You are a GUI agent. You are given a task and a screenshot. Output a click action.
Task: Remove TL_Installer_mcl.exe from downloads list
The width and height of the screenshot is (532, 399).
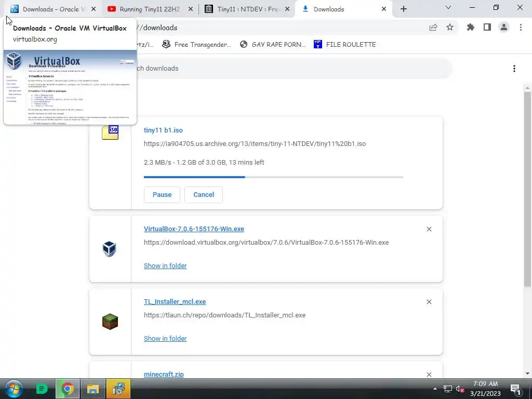[429, 302]
